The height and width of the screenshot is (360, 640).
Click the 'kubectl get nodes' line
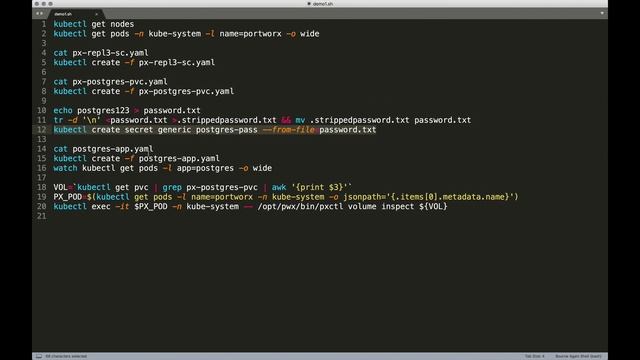[93, 24]
